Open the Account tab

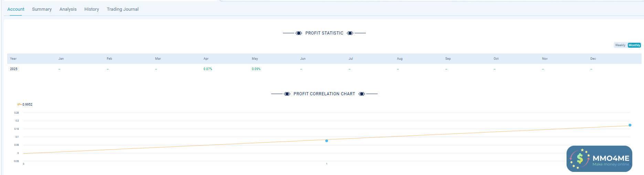[16, 9]
